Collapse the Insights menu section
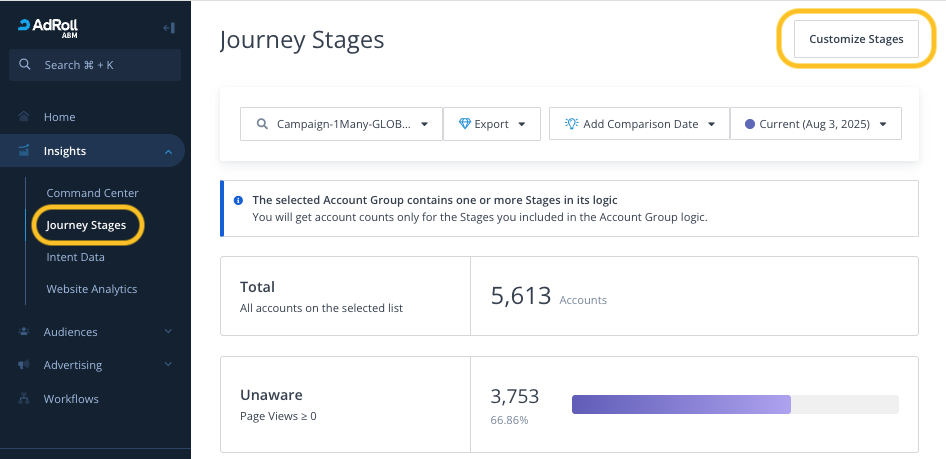 168,152
